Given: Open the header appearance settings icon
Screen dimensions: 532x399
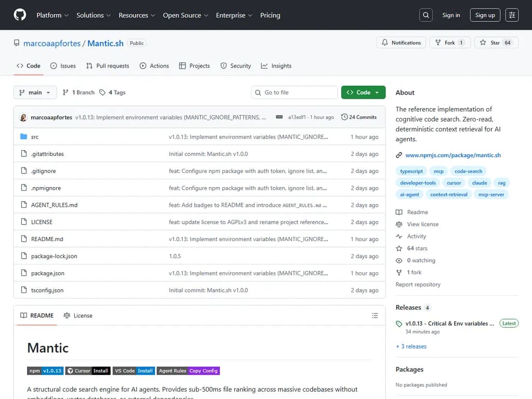Looking at the screenshot, I should pyautogui.click(x=512, y=15).
